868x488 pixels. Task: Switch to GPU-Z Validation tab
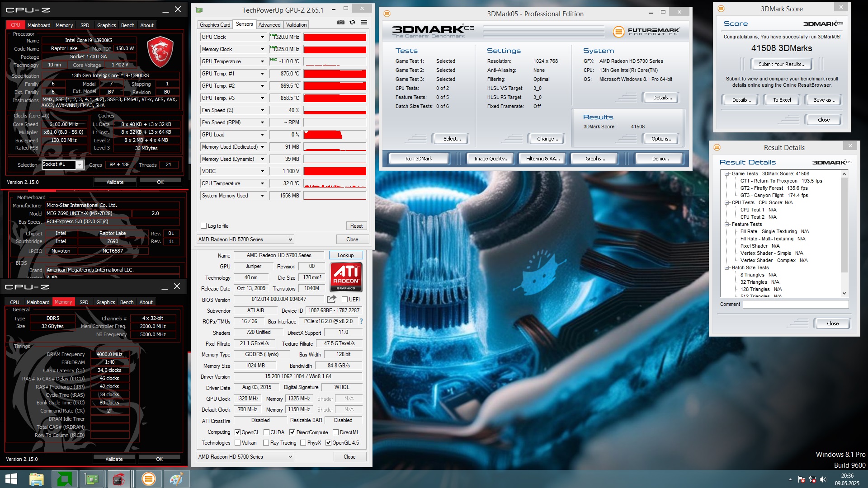tap(296, 25)
